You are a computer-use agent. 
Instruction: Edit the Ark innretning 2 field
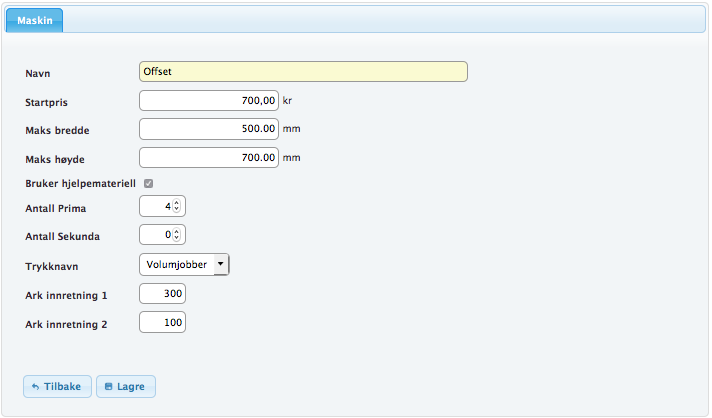click(162, 323)
